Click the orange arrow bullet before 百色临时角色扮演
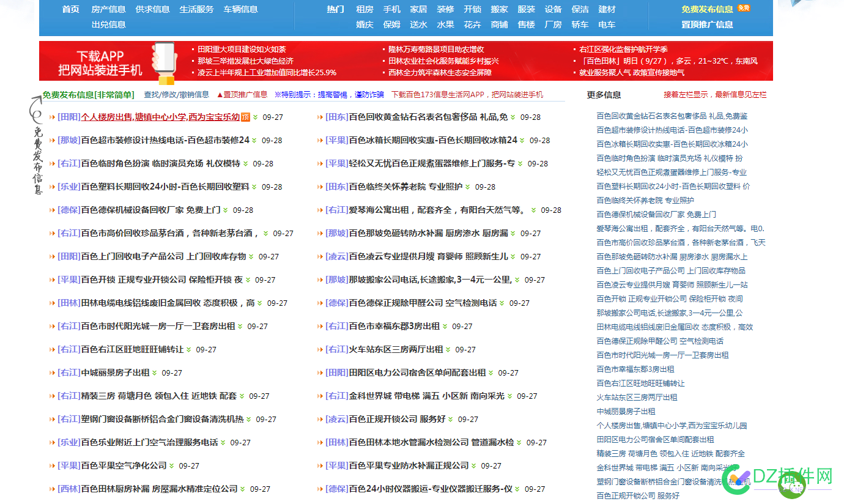Image resolution: width=844 pixels, height=504 pixels. pyautogui.click(x=53, y=164)
